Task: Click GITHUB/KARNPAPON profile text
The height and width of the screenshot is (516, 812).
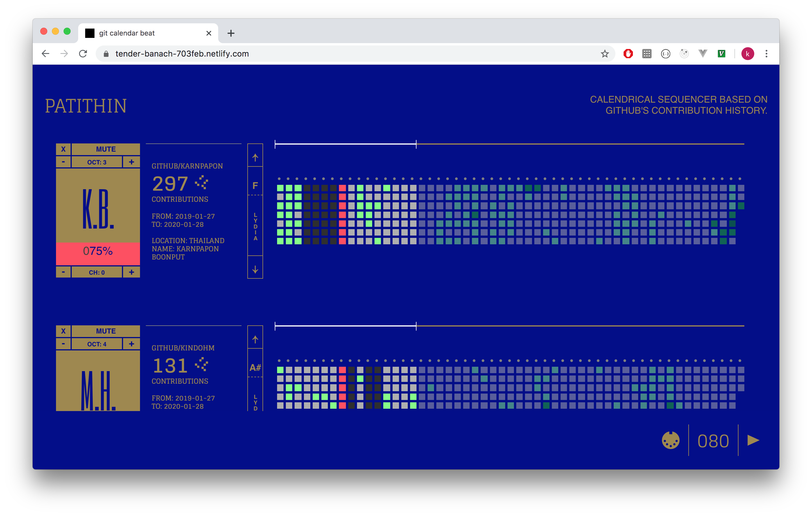Action: pyautogui.click(x=187, y=166)
